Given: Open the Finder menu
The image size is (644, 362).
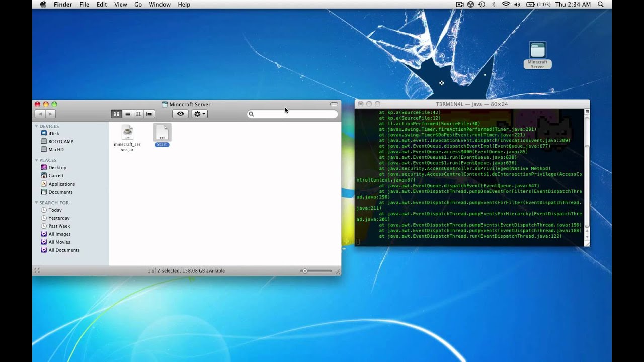Looking at the screenshot, I should coord(63,4).
